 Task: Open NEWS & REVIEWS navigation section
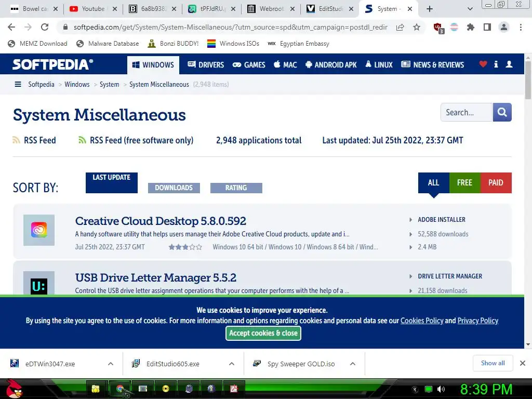(432, 64)
